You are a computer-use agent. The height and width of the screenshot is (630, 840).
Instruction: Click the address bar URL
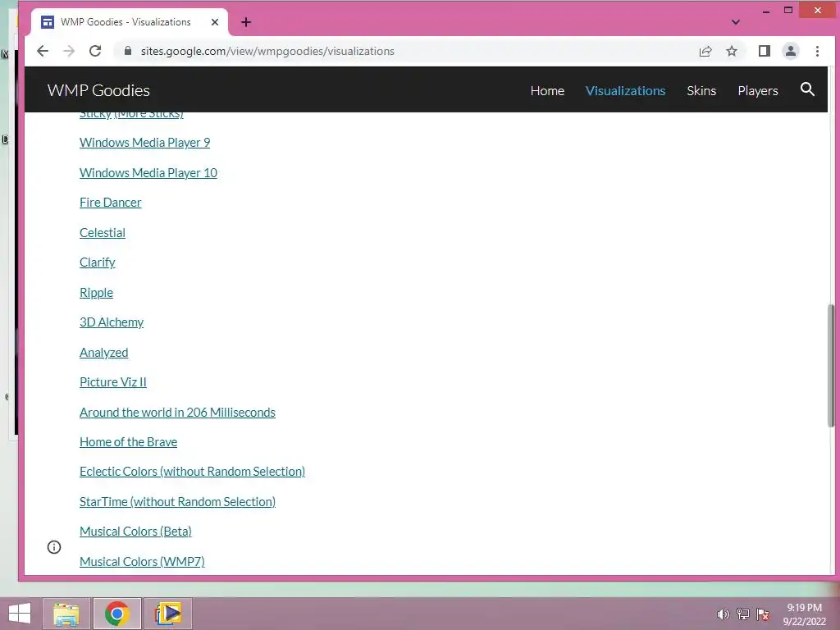click(x=267, y=51)
